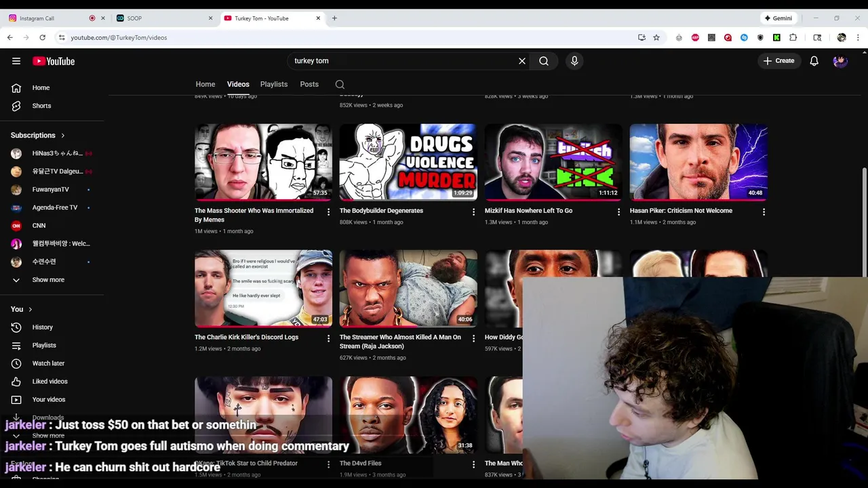The height and width of the screenshot is (488, 868).
Task: Click the YouTube logo
Action: [x=54, y=61]
